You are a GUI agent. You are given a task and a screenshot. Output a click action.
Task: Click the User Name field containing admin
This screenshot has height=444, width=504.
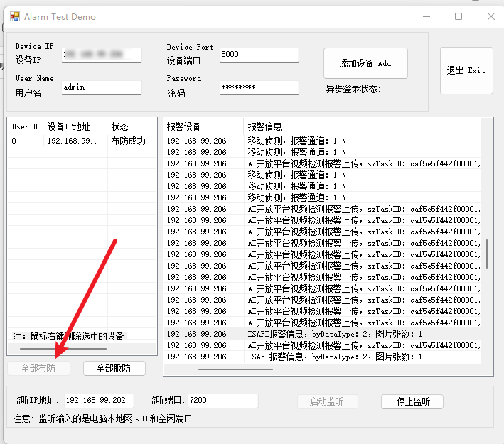(x=102, y=87)
